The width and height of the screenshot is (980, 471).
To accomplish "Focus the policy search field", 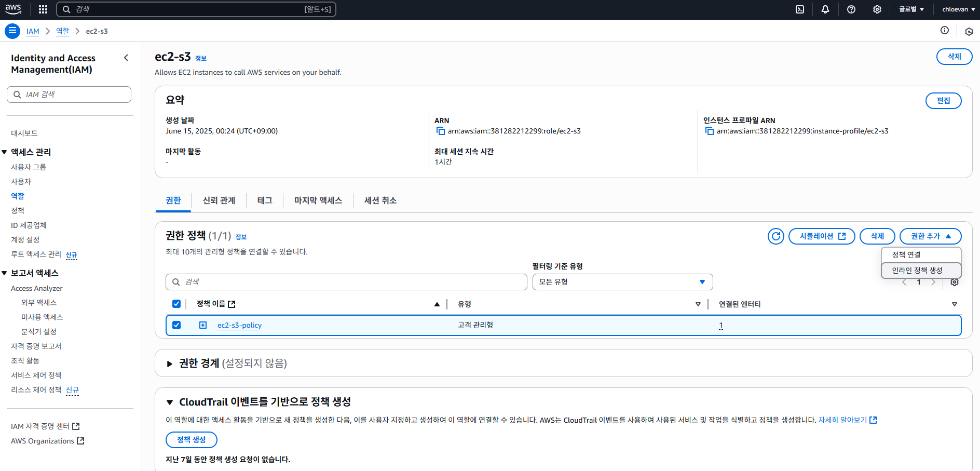I will [x=346, y=282].
